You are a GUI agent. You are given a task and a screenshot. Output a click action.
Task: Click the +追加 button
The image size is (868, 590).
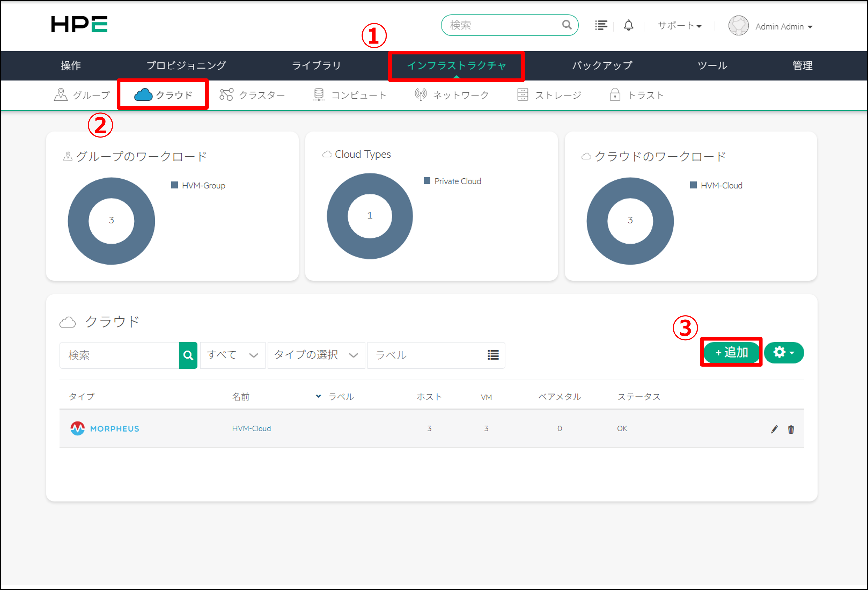point(731,352)
